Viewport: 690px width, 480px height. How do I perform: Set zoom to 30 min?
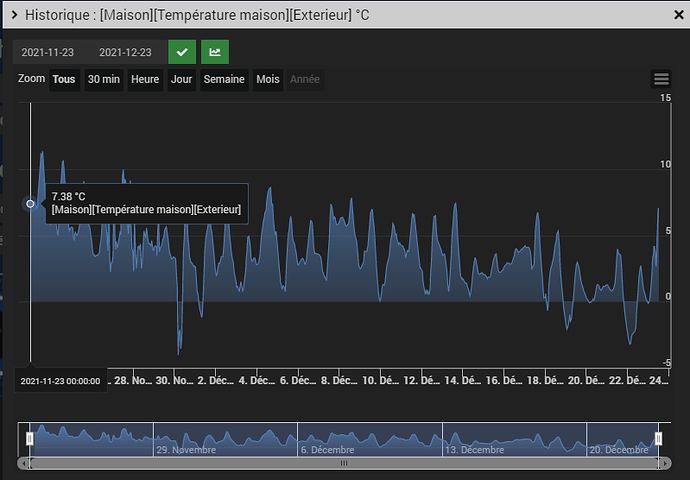(103, 79)
